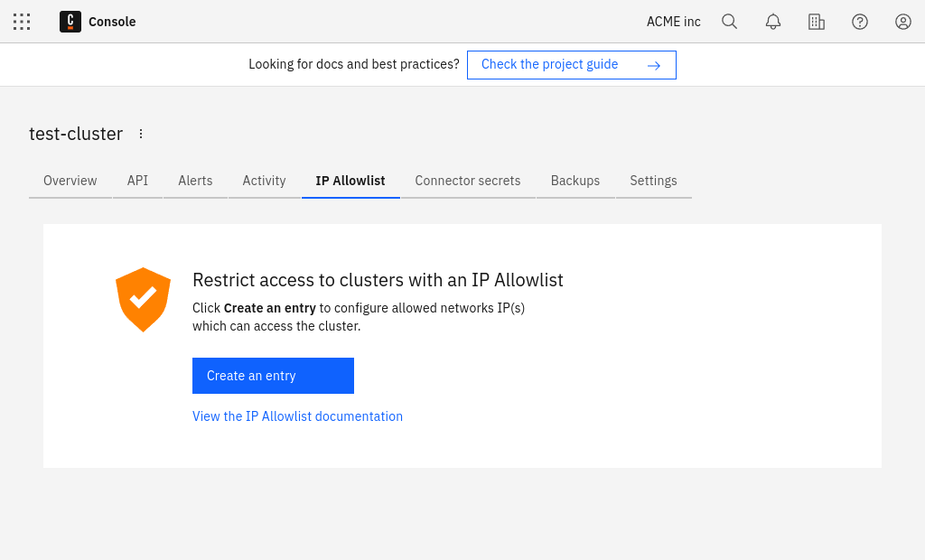The width and height of the screenshot is (925, 560).
Task: Open the organization building icon
Action: point(817,22)
